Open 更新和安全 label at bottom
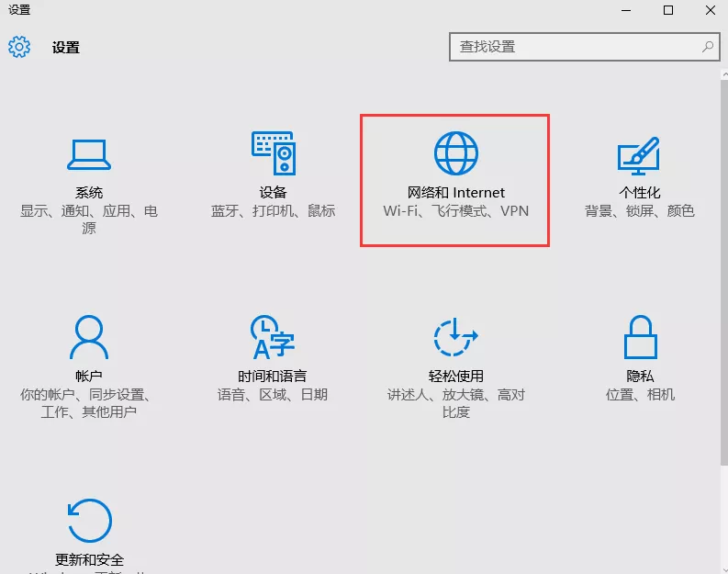The height and width of the screenshot is (574, 728). (x=89, y=559)
